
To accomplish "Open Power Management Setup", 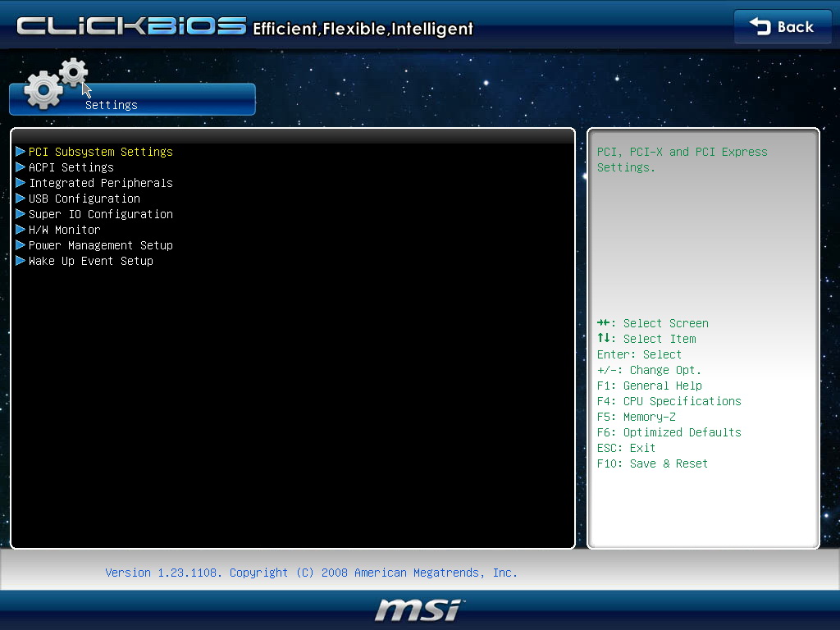I will click(101, 244).
